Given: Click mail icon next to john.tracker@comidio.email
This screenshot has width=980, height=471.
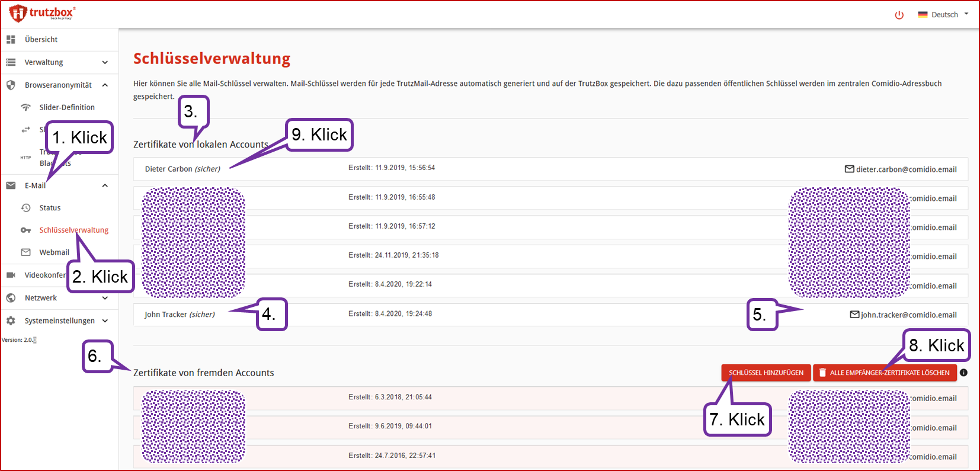Looking at the screenshot, I should point(854,315).
